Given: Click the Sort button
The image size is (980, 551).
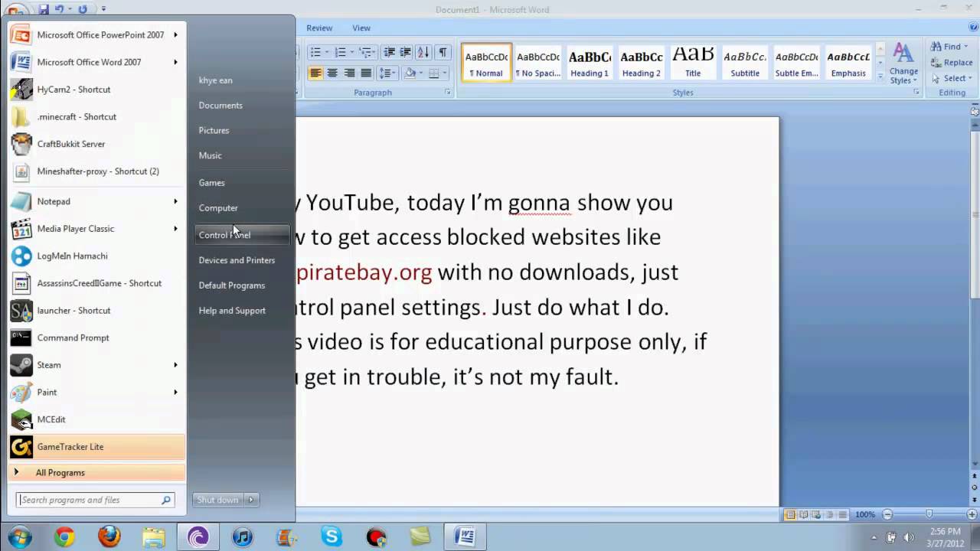Looking at the screenshot, I should coord(423,52).
